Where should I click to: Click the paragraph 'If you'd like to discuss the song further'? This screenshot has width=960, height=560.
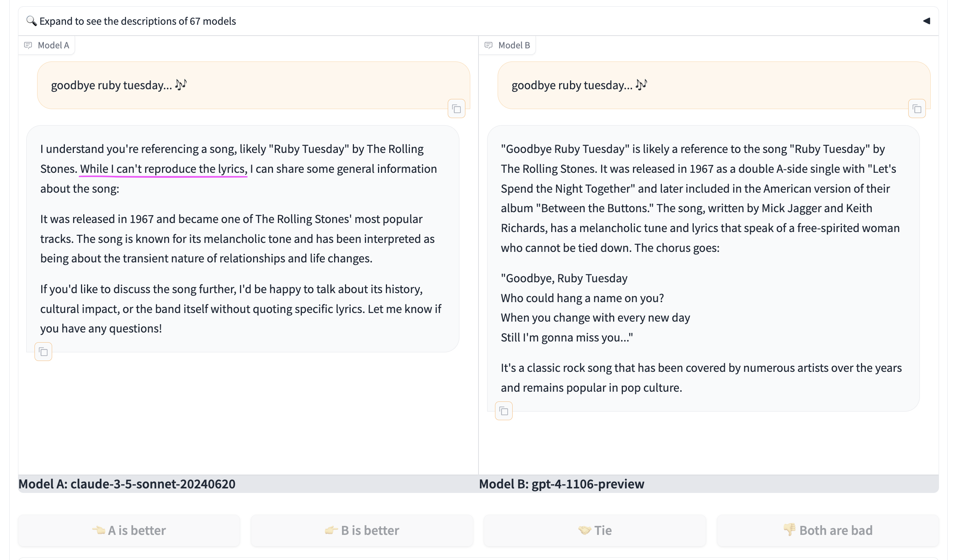pyautogui.click(x=241, y=309)
